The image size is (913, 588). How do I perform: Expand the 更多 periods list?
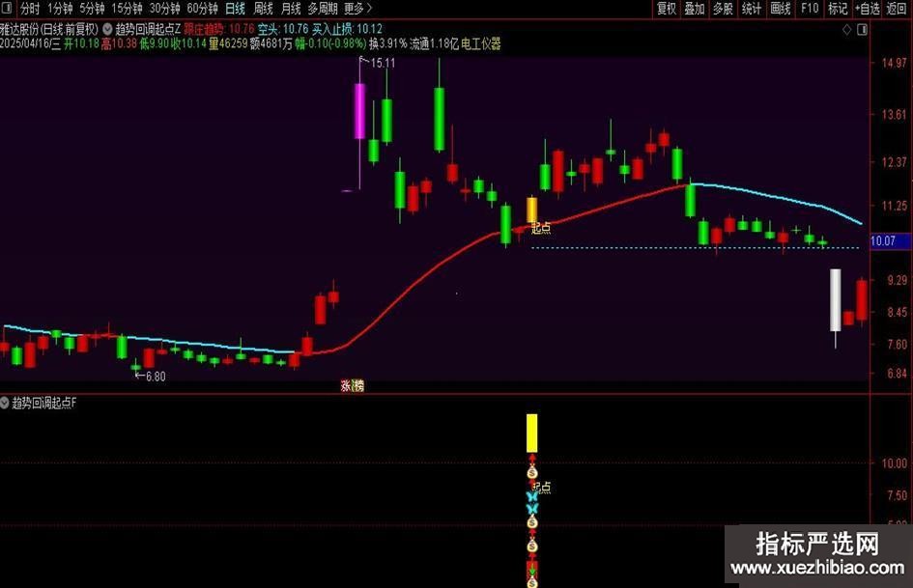coord(357,9)
